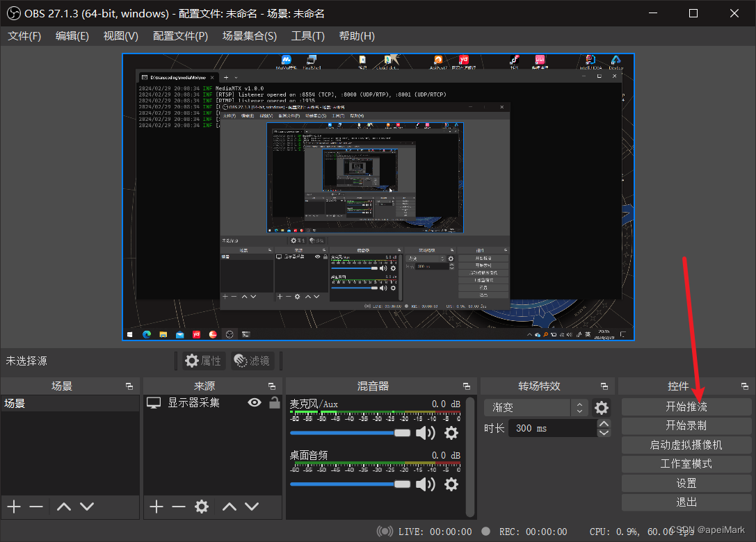Undock the 转场特效 panel with float icon
Screen dimensions: 756x542
(604, 386)
